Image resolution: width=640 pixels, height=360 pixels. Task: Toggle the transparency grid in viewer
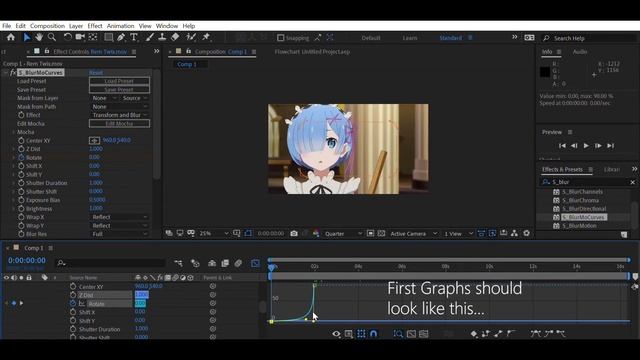(381, 233)
